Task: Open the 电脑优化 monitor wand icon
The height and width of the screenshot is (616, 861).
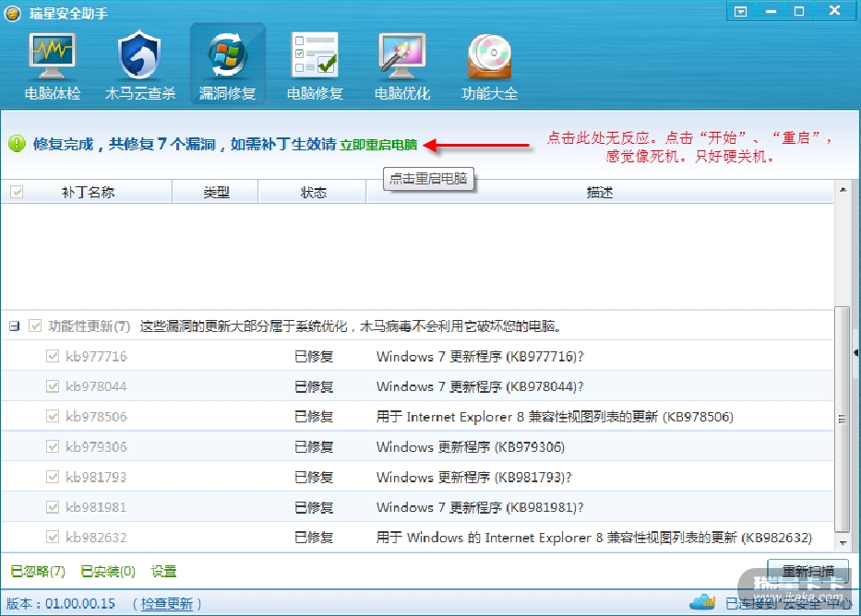Action: [x=402, y=56]
